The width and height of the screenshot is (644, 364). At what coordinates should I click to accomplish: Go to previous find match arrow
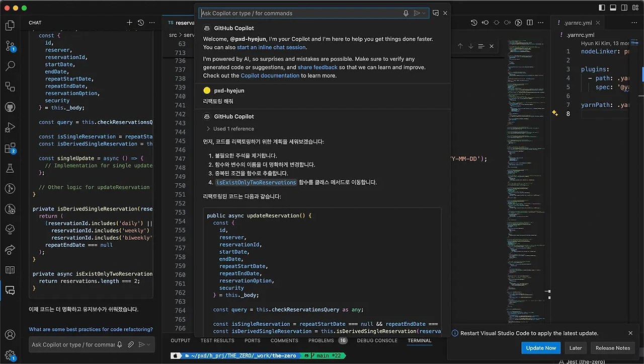click(460, 46)
